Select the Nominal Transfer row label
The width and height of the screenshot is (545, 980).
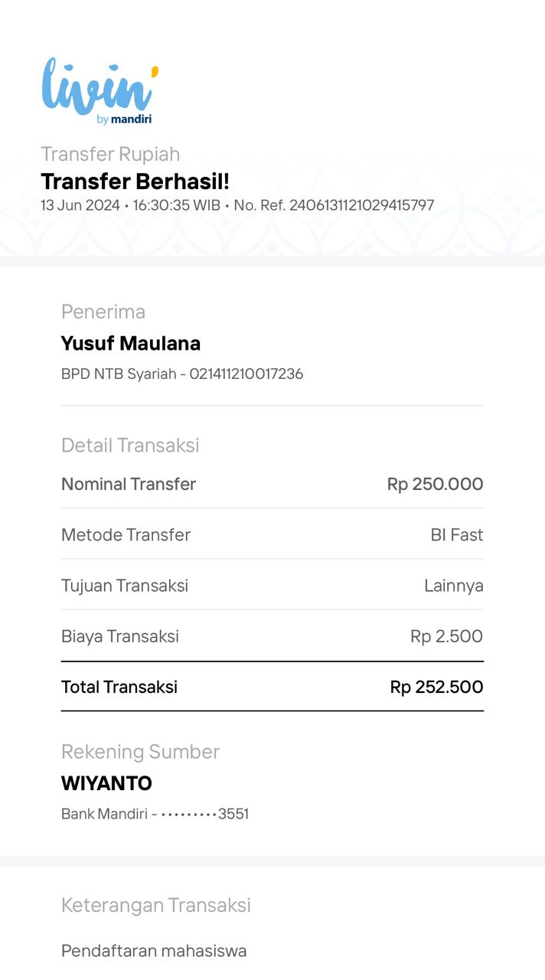tap(129, 484)
